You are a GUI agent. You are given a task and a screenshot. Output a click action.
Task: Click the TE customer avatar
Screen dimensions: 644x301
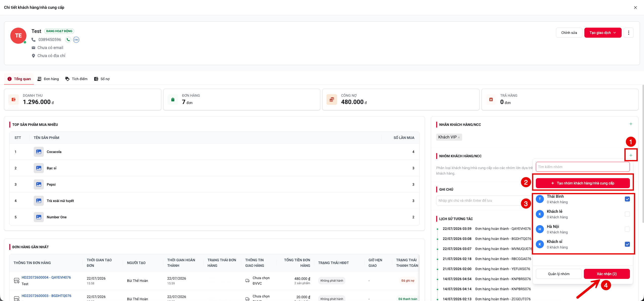point(18,36)
